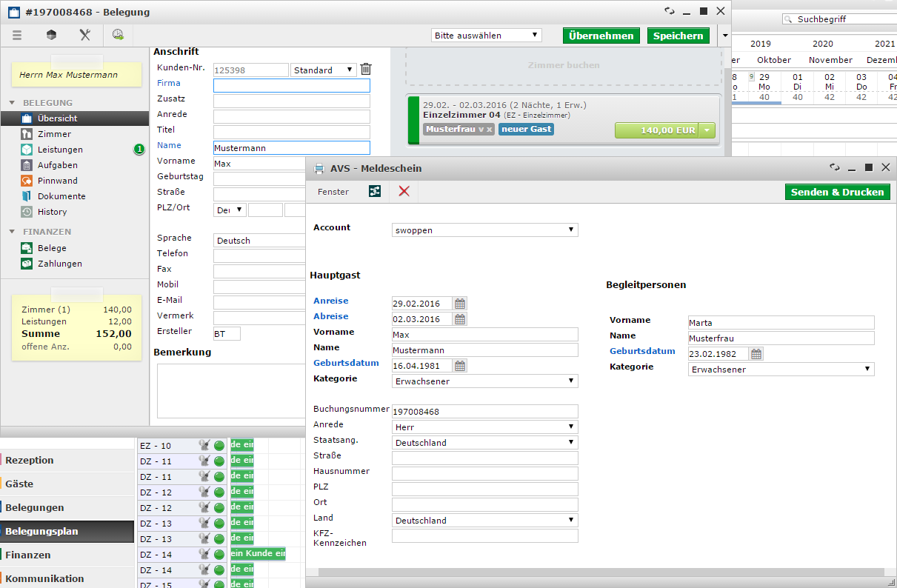This screenshot has height=588, width=897.
Task: Click the trash icon beside Kunden-Nr.
Action: [366, 70]
